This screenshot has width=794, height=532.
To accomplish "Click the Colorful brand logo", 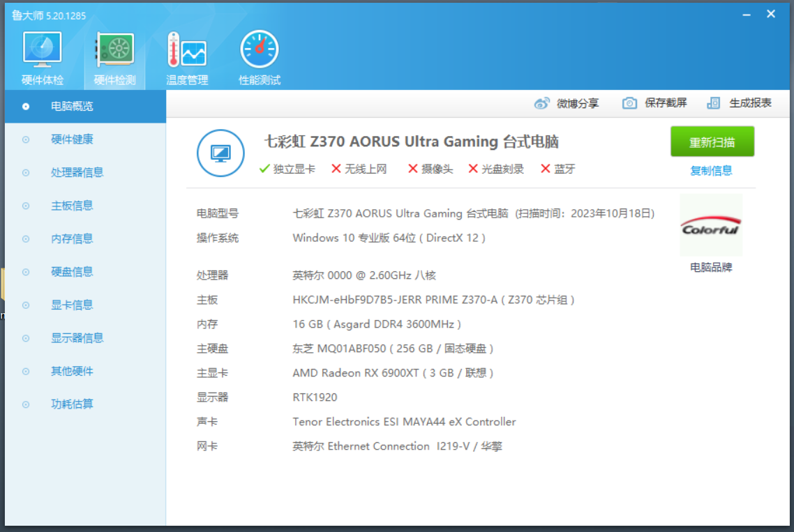I will coord(711,225).
